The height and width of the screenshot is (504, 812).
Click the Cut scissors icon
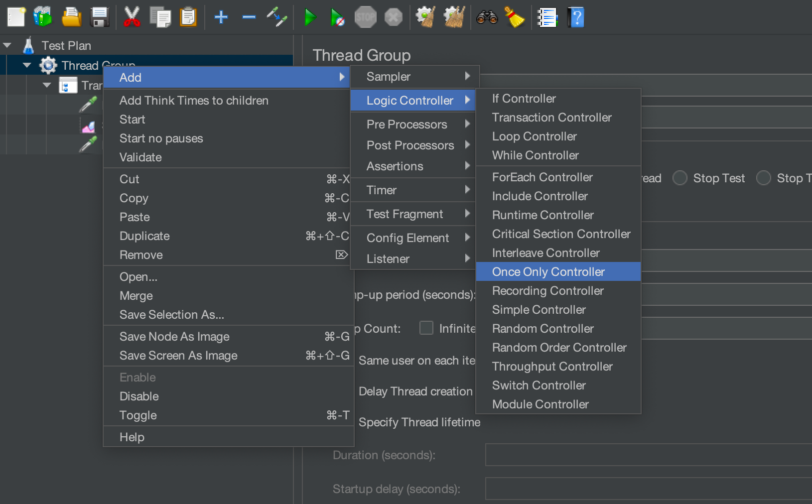[132, 17]
